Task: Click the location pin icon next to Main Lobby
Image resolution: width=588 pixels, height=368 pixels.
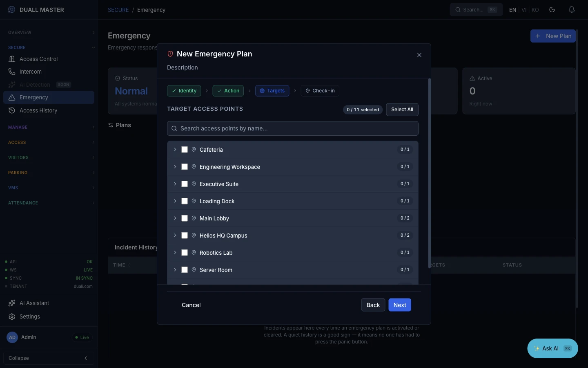Action: [x=194, y=218]
